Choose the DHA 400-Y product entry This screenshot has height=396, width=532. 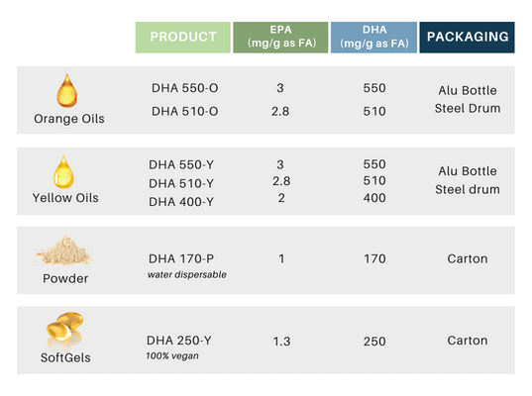[x=181, y=202]
